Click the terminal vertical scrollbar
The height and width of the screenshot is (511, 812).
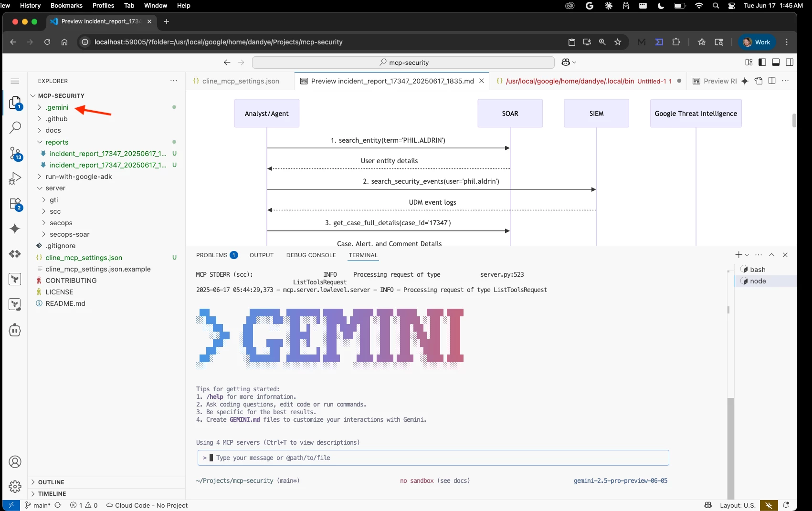pos(730,448)
